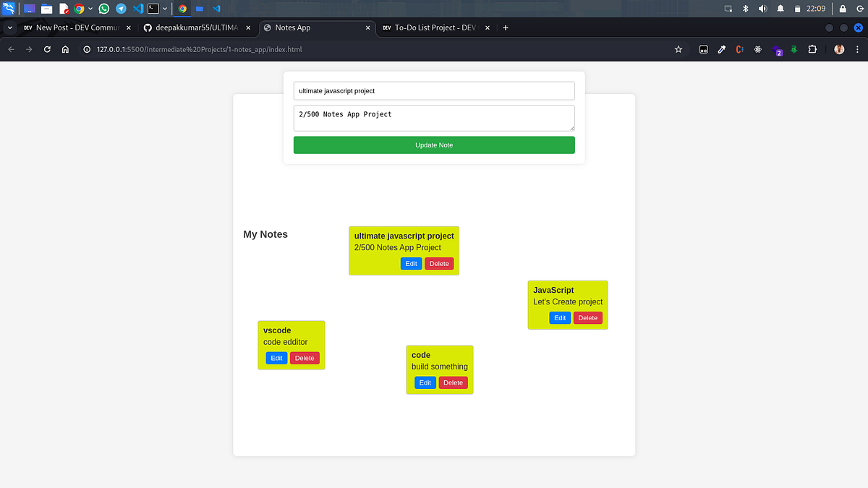Edit the JavaScript note
Screen dimensions: 868x488
560,317
